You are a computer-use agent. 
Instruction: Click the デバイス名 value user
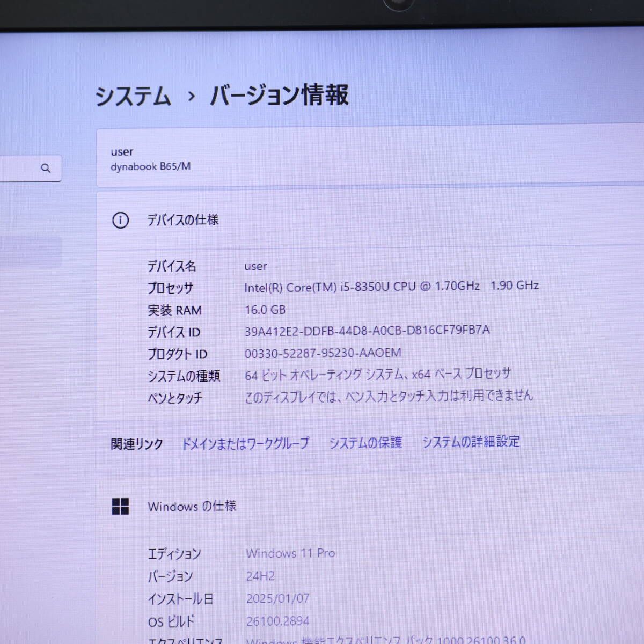coord(255,266)
